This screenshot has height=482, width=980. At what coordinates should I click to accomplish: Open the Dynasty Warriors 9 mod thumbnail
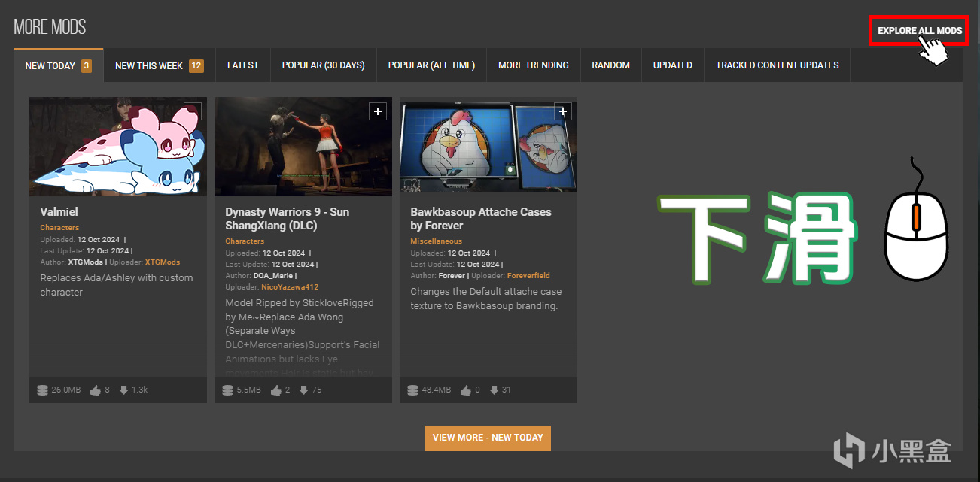coord(303,147)
